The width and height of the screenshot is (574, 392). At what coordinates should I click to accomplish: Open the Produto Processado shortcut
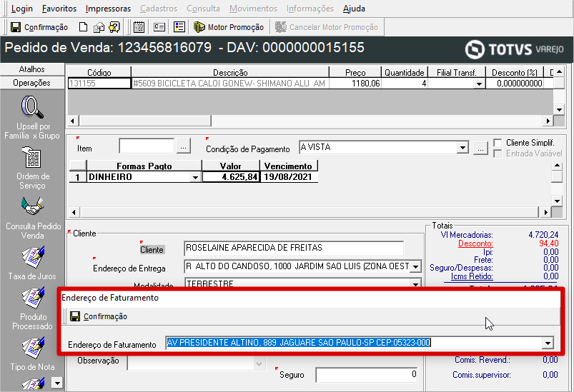pyautogui.click(x=32, y=298)
